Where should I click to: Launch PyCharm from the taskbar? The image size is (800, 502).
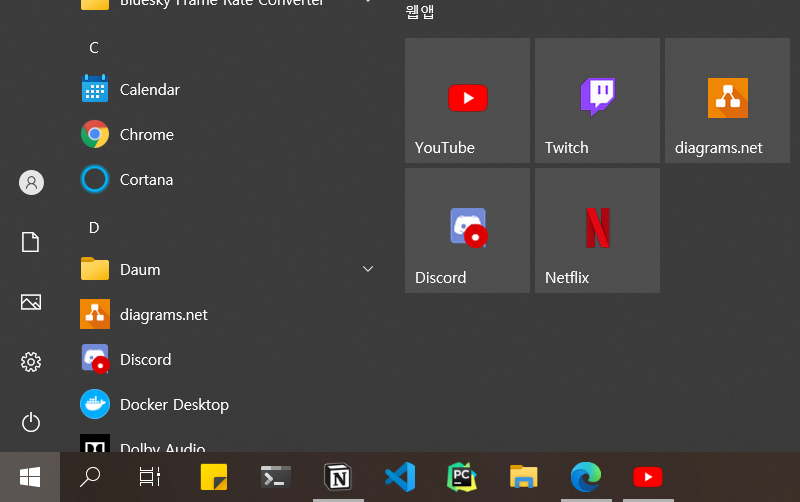pos(462,477)
